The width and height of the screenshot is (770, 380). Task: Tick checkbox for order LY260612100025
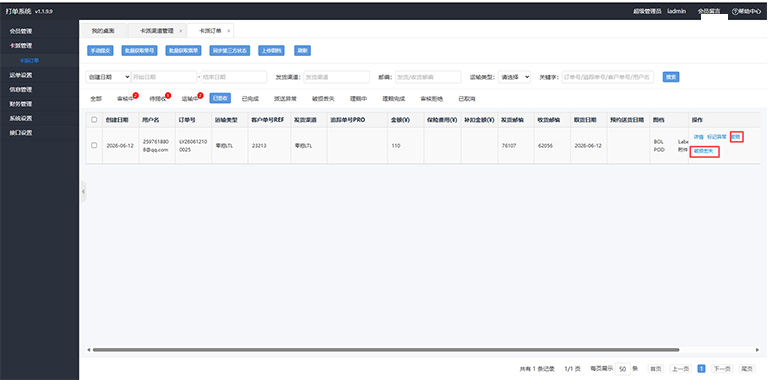94,145
